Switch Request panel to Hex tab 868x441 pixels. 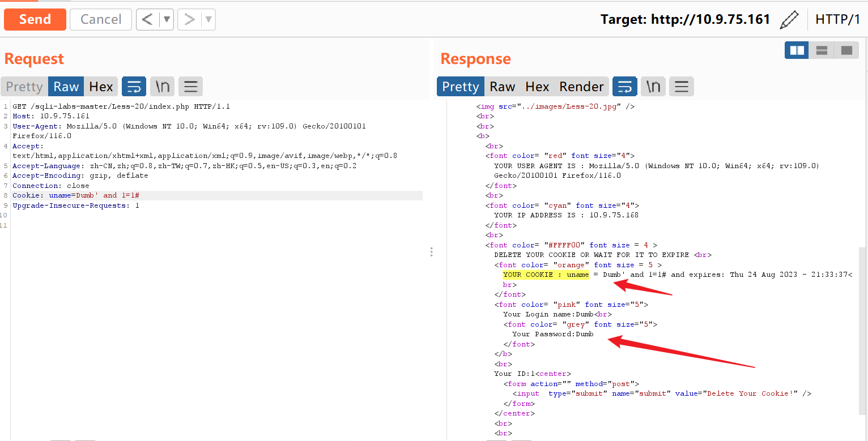pos(101,87)
